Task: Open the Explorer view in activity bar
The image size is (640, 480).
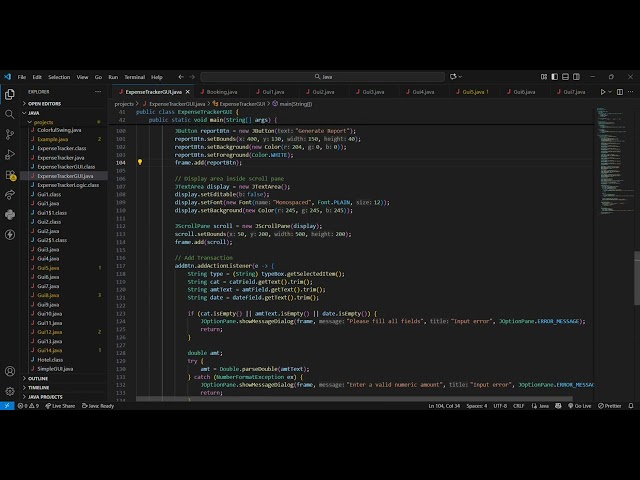Action: (x=10, y=94)
